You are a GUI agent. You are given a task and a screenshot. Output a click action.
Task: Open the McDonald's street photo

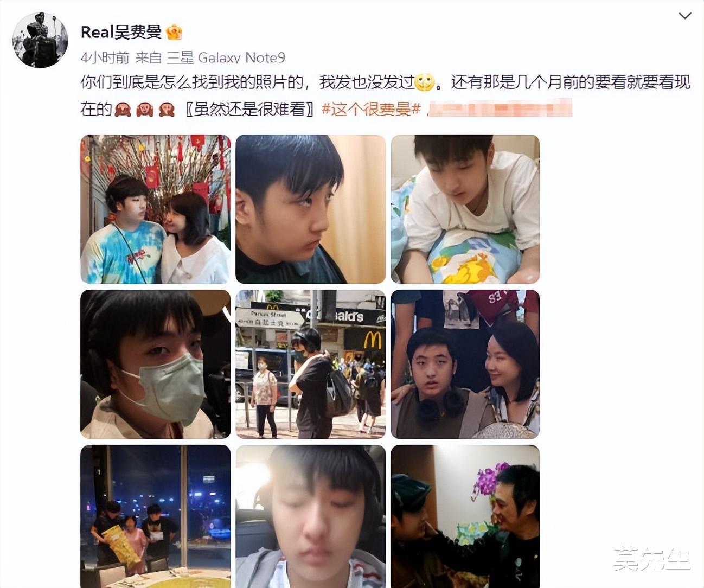pyautogui.click(x=311, y=364)
